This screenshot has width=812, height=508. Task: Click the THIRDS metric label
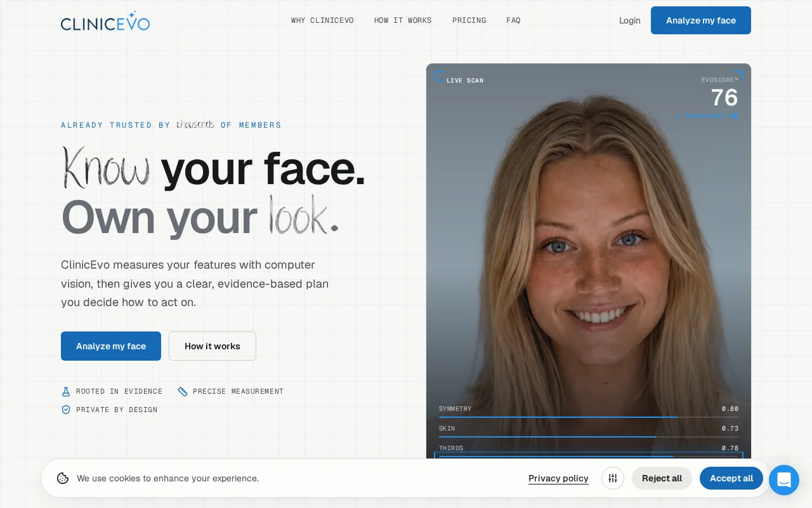(451, 448)
